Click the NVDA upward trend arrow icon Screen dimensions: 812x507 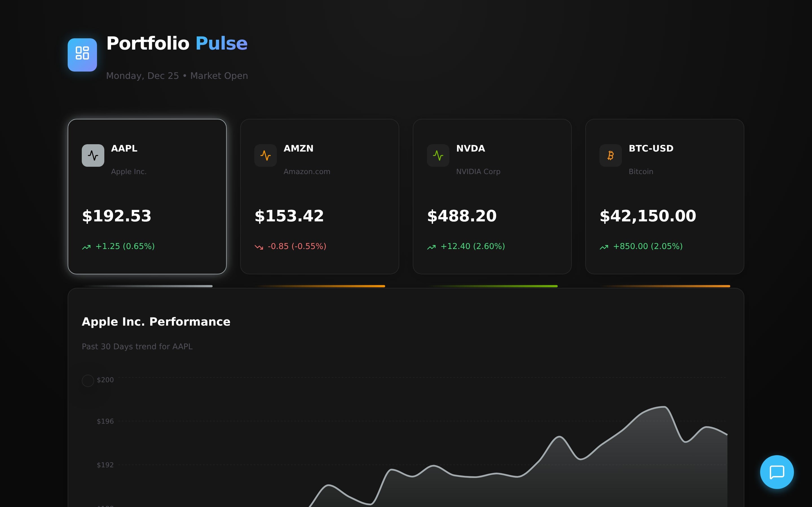click(431, 247)
